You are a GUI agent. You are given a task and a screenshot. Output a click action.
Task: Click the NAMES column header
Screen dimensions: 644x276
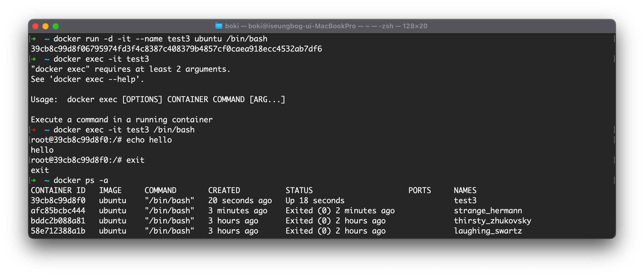(465, 190)
